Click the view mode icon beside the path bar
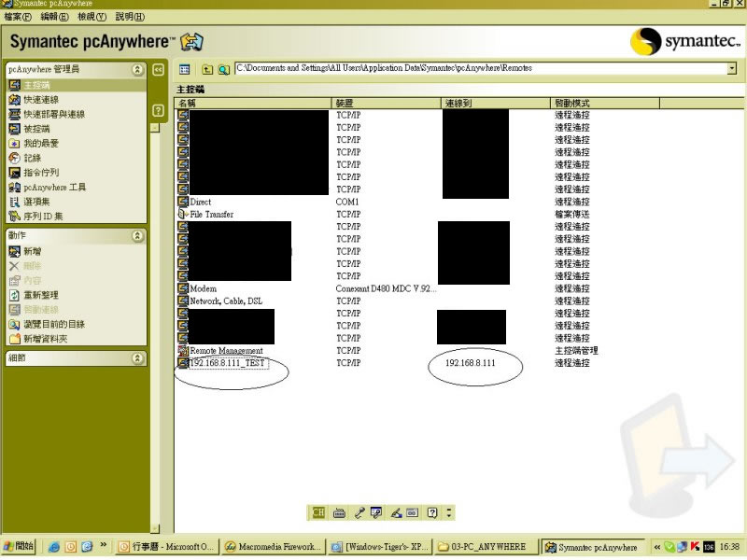Screen dimensions: 747x560 (184, 69)
